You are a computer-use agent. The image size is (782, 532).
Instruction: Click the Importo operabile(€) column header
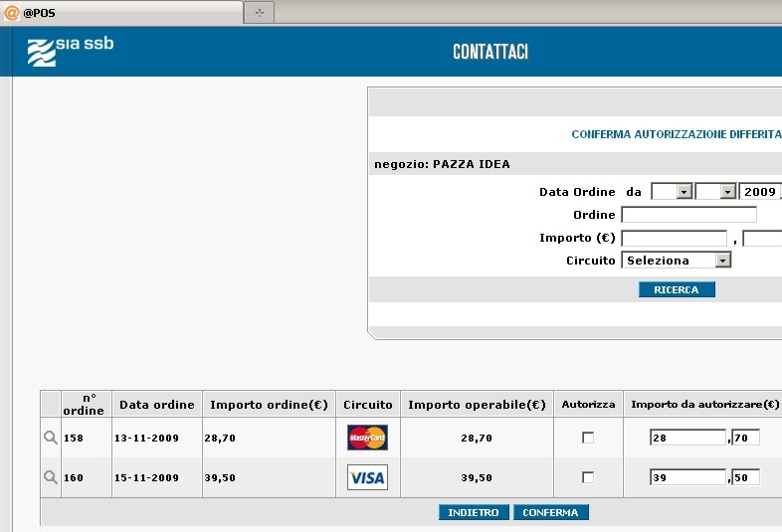click(x=477, y=404)
